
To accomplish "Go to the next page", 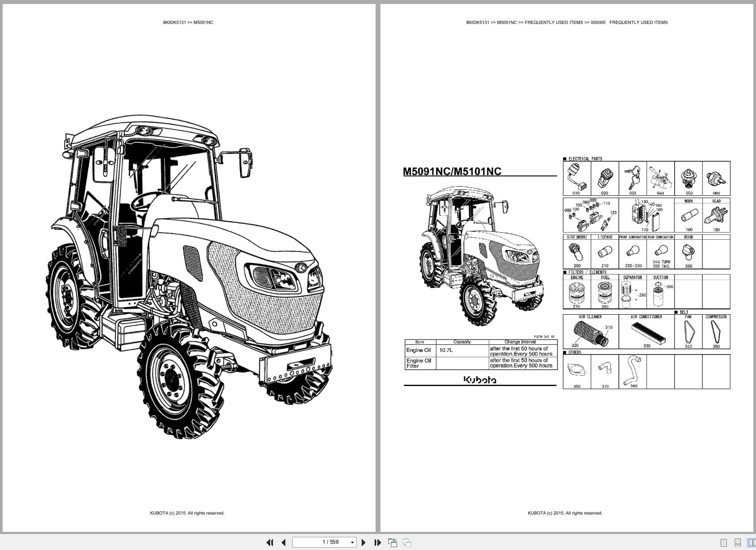I will click(364, 542).
